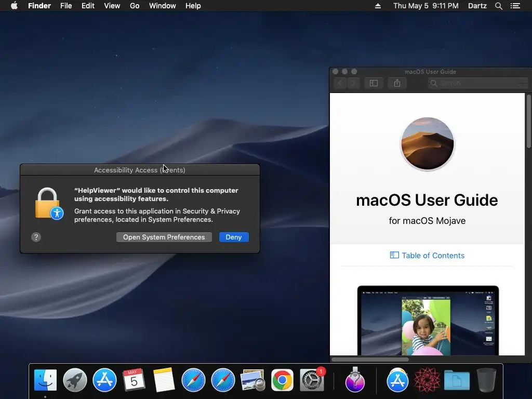Open Calendar icon showing May 5
Viewport: 532px width, 399px height.
click(x=134, y=380)
